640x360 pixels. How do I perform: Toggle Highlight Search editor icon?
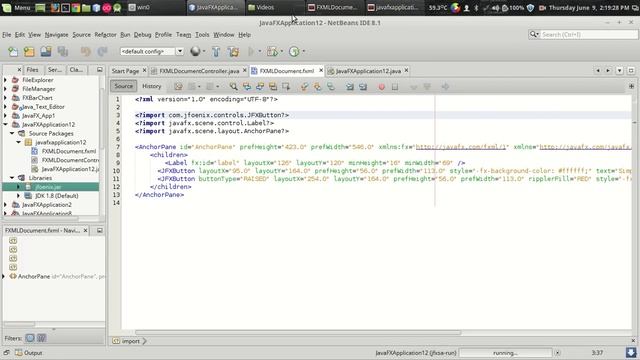click(273, 87)
